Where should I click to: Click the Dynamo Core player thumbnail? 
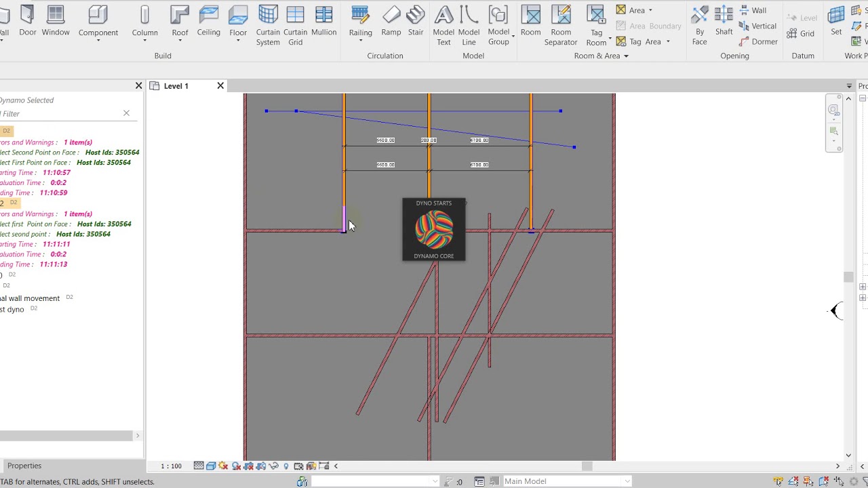[x=434, y=229]
